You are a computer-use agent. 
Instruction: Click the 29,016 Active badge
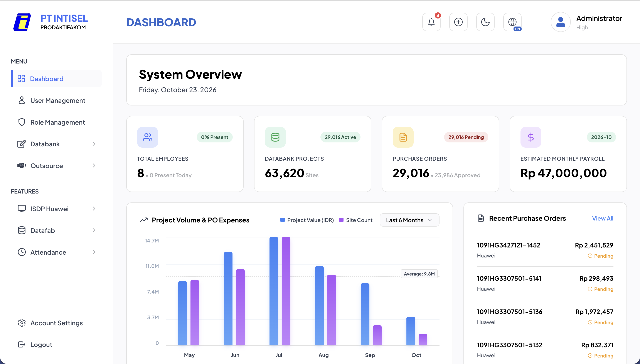click(x=340, y=137)
